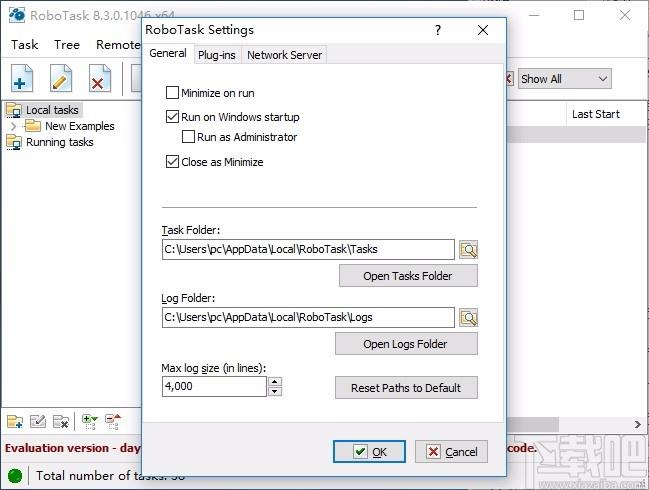Click Open Logs Folder button
This screenshot has height=490, width=649.
pos(406,344)
